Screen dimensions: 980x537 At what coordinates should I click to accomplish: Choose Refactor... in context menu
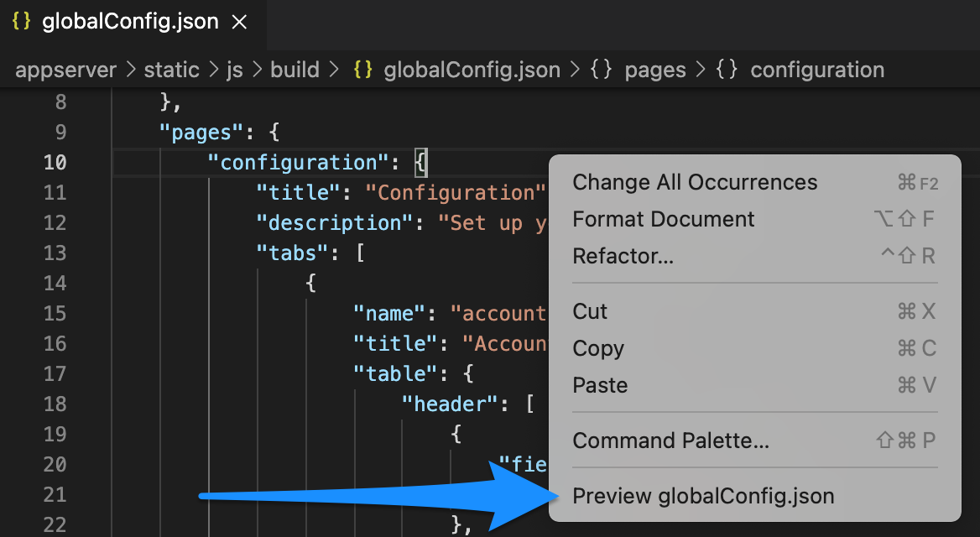(x=755, y=256)
